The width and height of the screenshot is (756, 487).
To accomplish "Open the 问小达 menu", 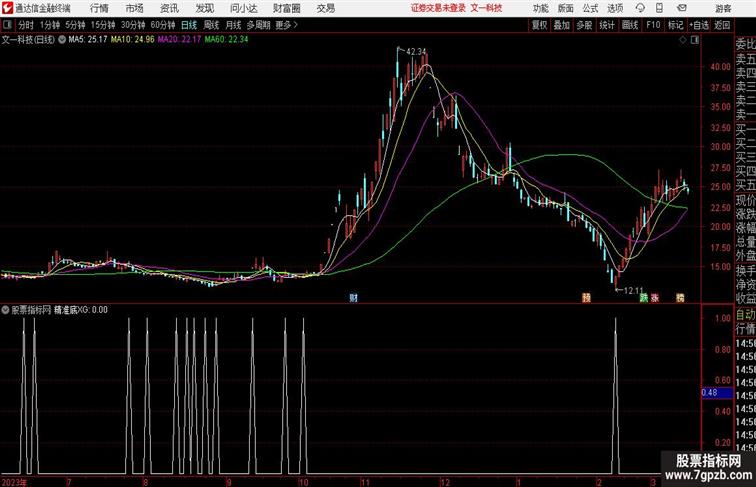I will tap(243, 8).
